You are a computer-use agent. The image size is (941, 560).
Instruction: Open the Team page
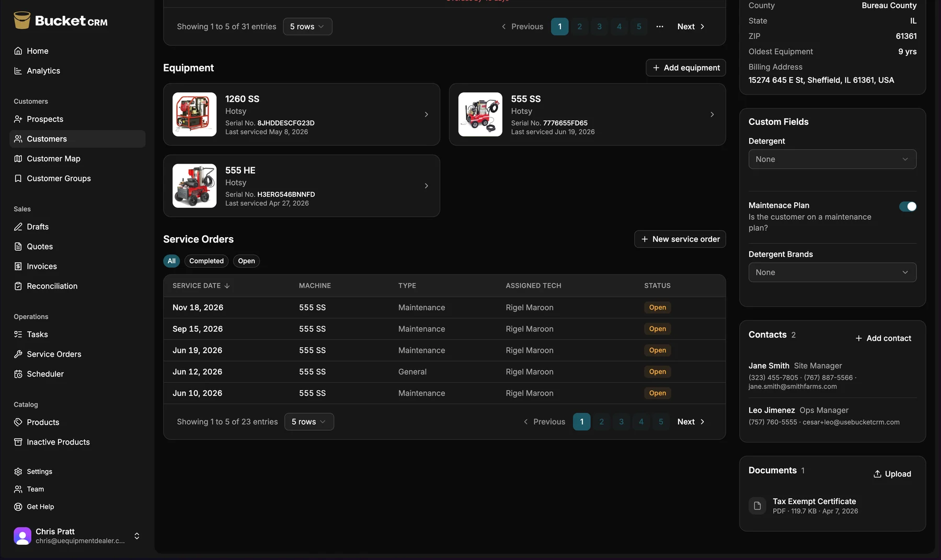[77, 489]
